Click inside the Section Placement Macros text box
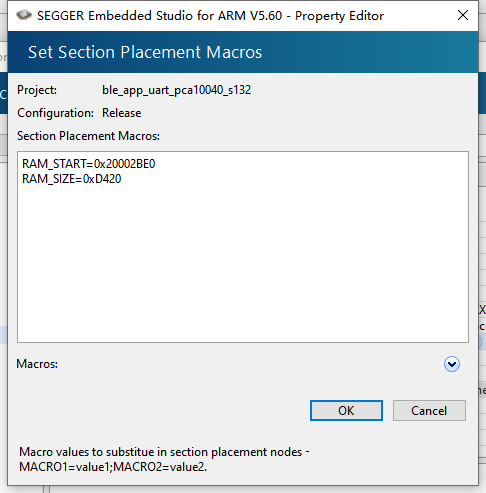Image resolution: width=486 pixels, height=493 pixels. click(243, 247)
